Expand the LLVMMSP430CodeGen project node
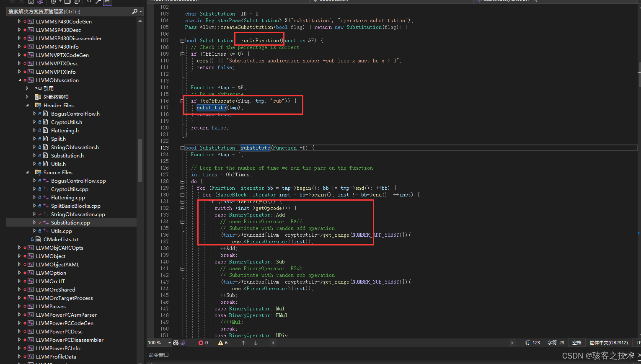The image size is (641, 364). [x=19, y=21]
